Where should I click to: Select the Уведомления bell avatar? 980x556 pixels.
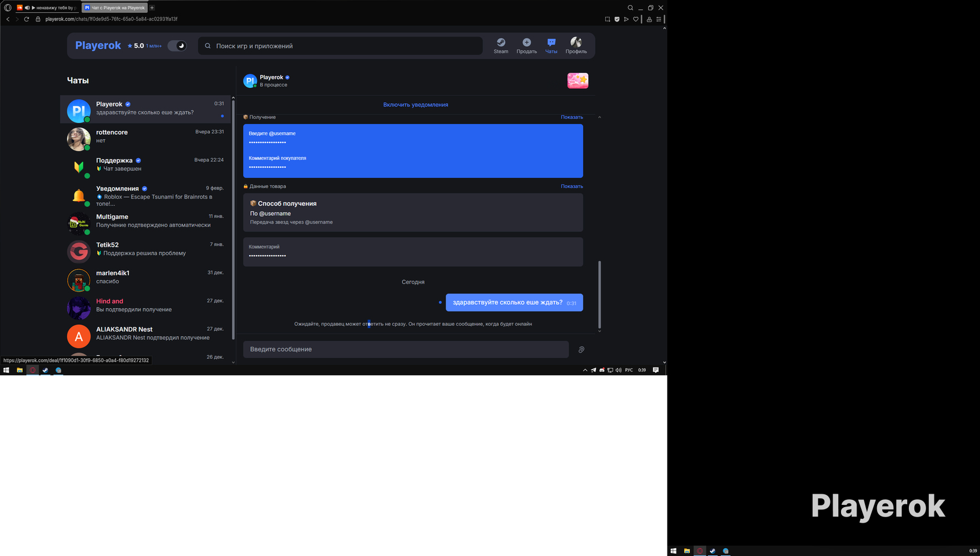[x=79, y=195]
